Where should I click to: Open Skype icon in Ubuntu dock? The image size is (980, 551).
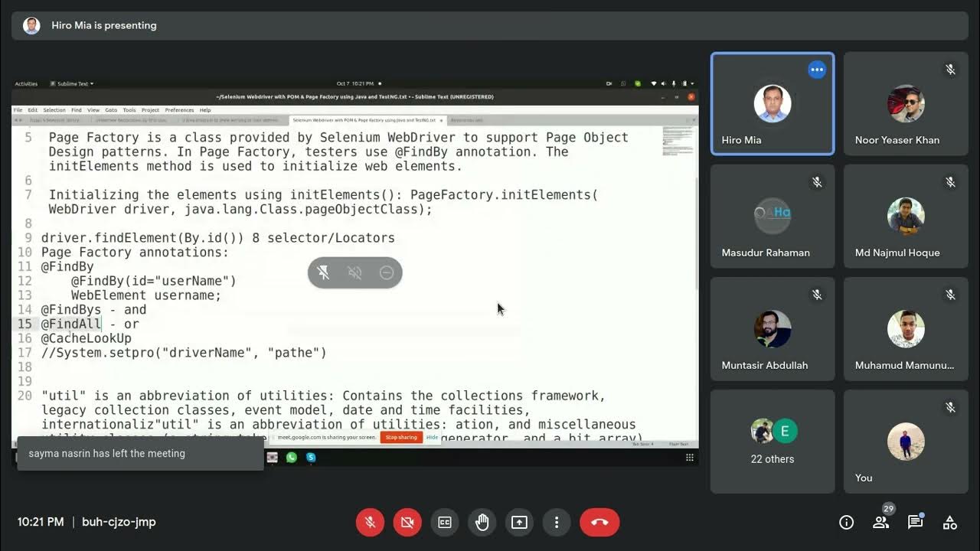point(311,457)
